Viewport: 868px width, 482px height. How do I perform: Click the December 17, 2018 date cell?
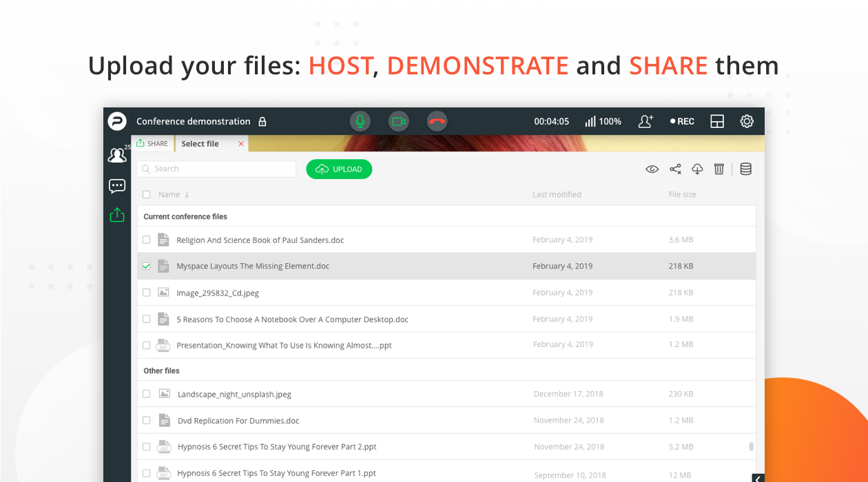(568, 394)
